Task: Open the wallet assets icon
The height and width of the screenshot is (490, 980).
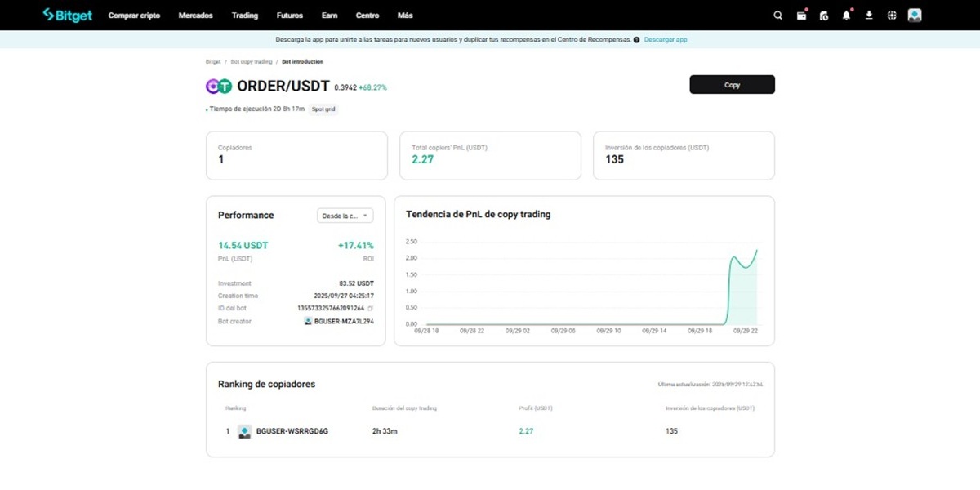Action: [x=801, y=16]
